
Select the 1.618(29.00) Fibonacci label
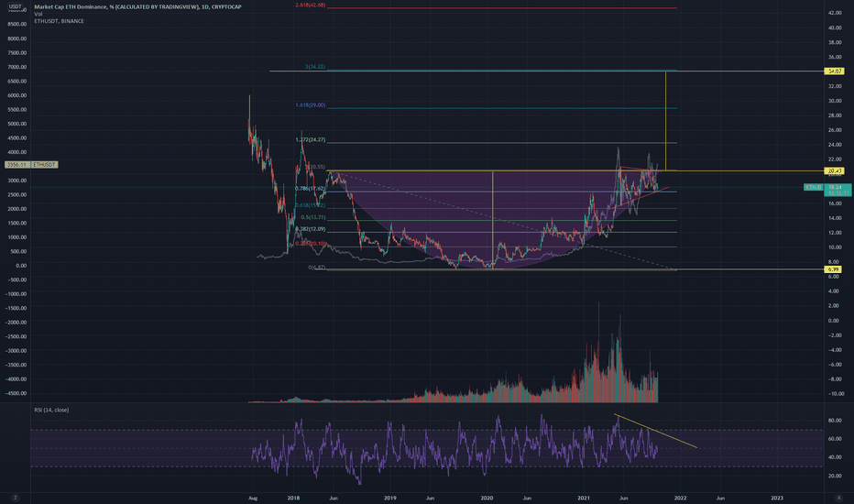click(x=311, y=105)
